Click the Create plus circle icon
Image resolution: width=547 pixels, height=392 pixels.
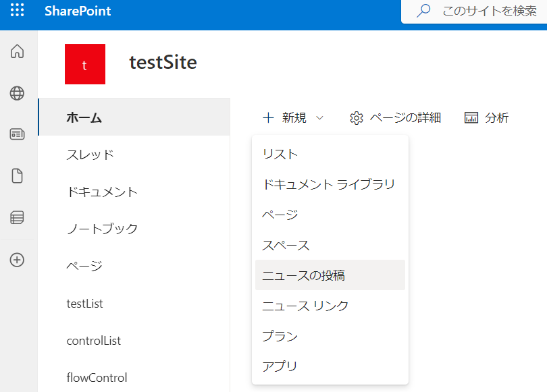pyautogui.click(x=18, y=260)
